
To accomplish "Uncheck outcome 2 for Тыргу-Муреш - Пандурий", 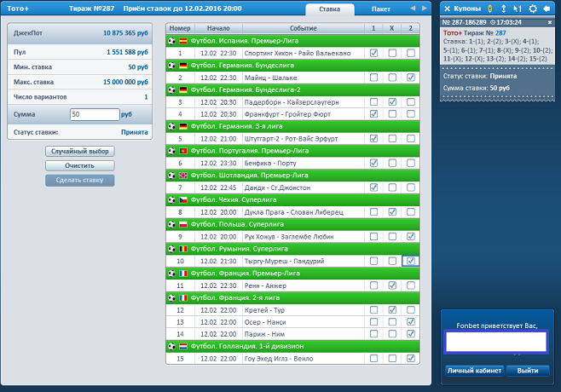I will point(411,261).
